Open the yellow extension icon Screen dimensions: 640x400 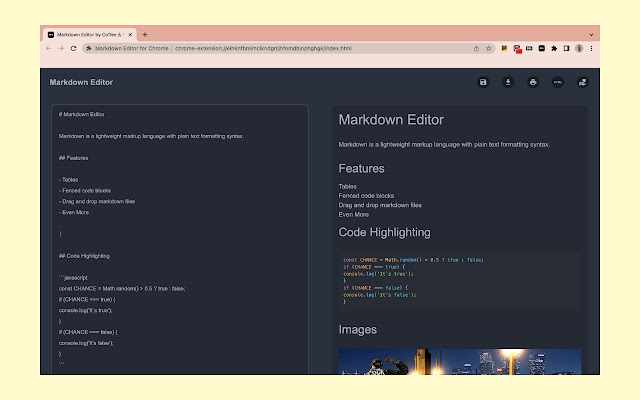[x=504, y=48]
